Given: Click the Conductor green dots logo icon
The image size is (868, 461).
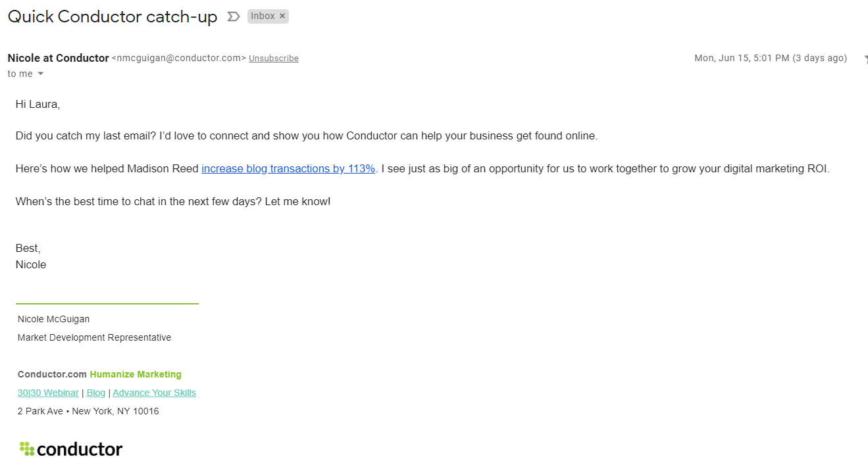Looking at the screenshot, I should 26,449.
